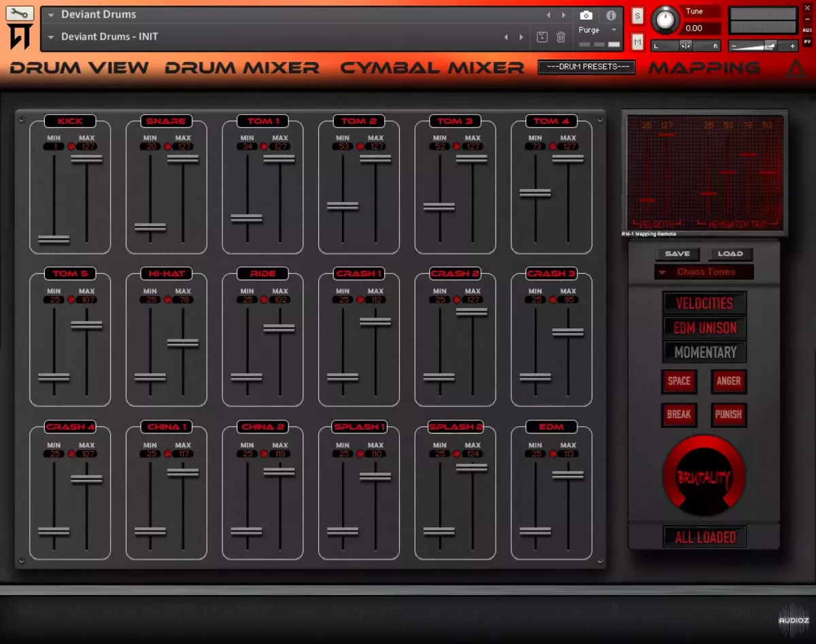
Task: Open the Chaos Tones preset dropdown
Action: [x=704, y=272]
